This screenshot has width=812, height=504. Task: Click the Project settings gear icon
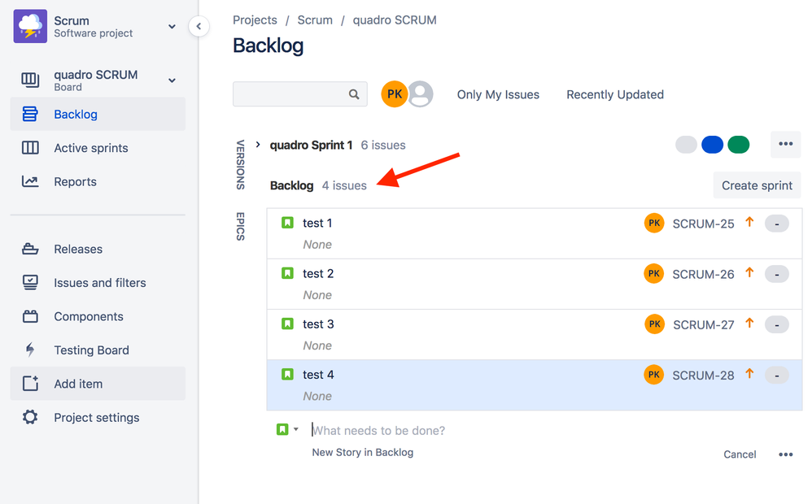[x=30, y=417]
